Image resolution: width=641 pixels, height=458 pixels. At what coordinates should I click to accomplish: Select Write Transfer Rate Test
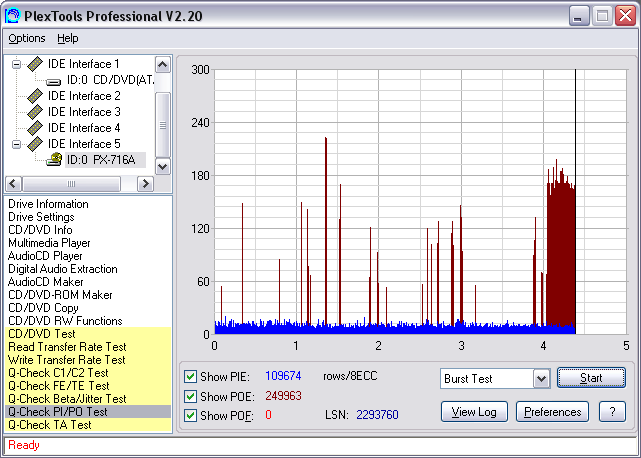pos(88,360)
